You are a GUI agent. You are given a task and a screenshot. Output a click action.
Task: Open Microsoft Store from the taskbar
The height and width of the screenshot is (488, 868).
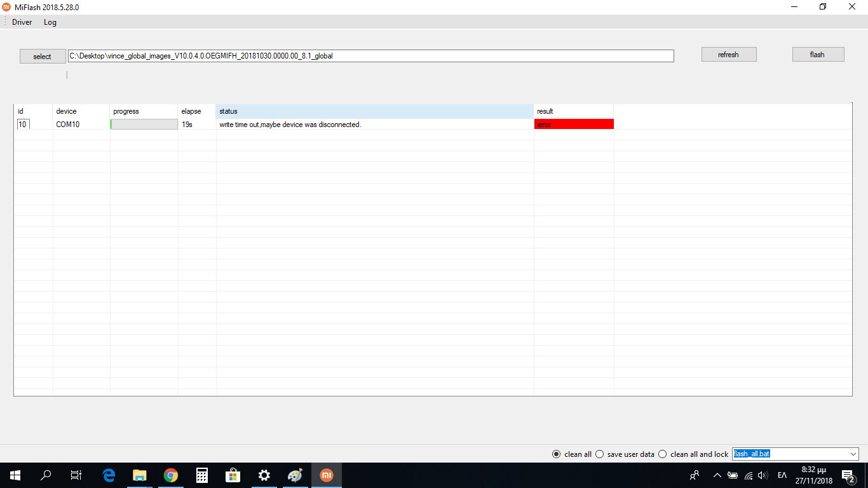coord(233,475)
